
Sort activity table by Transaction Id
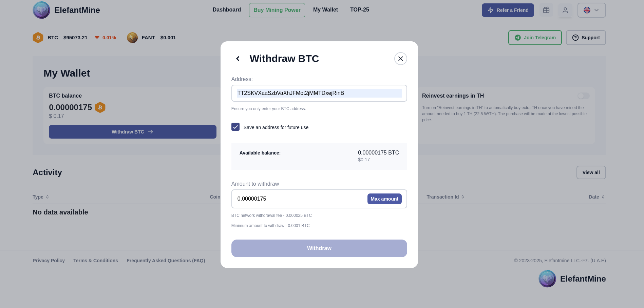tap(445, 197)
